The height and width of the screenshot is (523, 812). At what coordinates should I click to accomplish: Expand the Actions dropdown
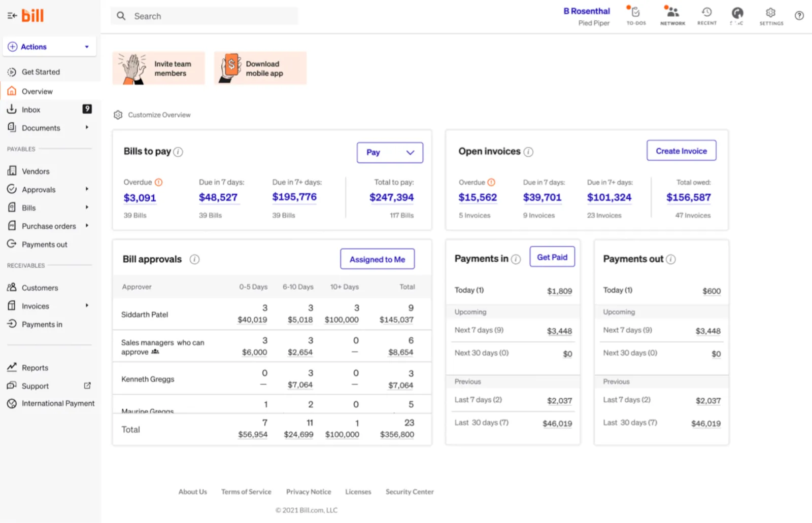pos(49,46)
